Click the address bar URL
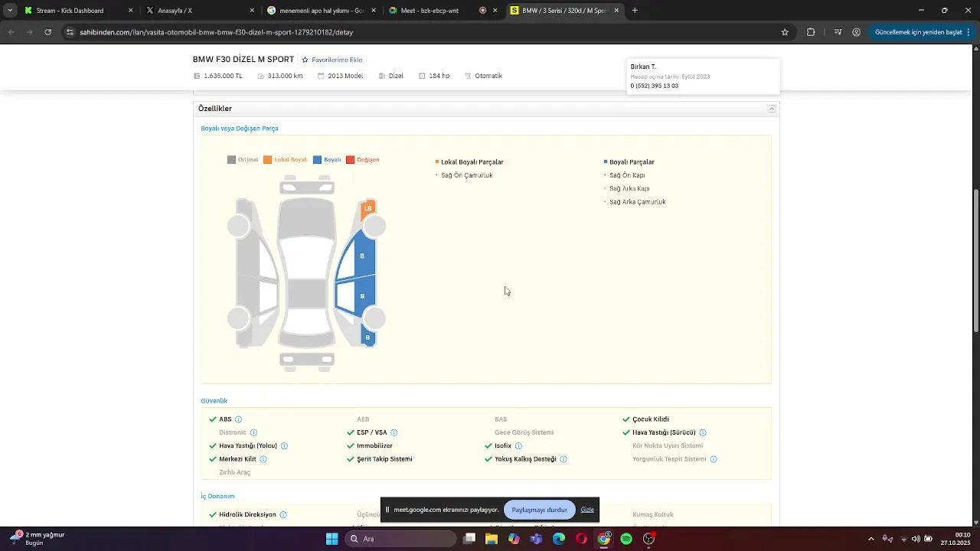The image size is (980, 551). click(217, 32)
